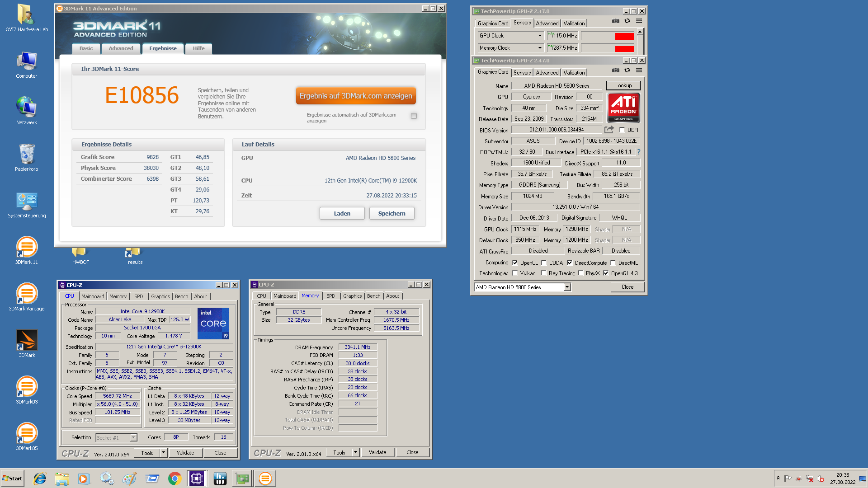
Task: Click the BIOS export share icon in GPU-Z
Action: (609, 130)
